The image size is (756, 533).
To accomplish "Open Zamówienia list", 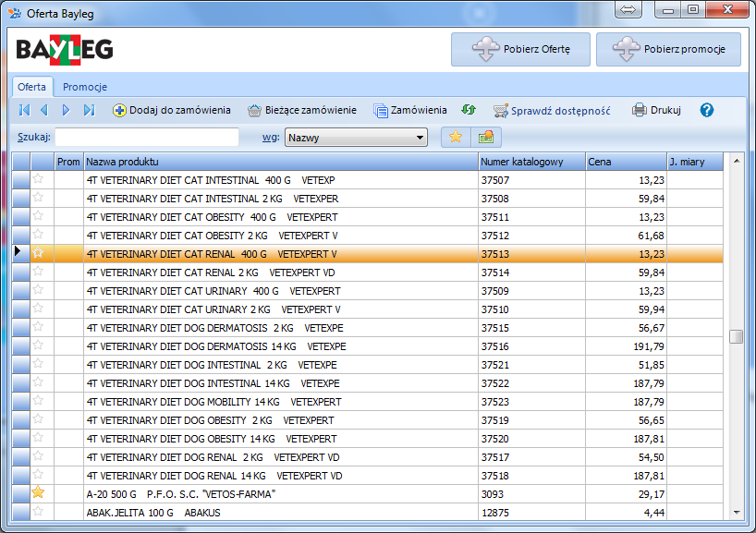I will pyautogui.click(x=410, y=110).
